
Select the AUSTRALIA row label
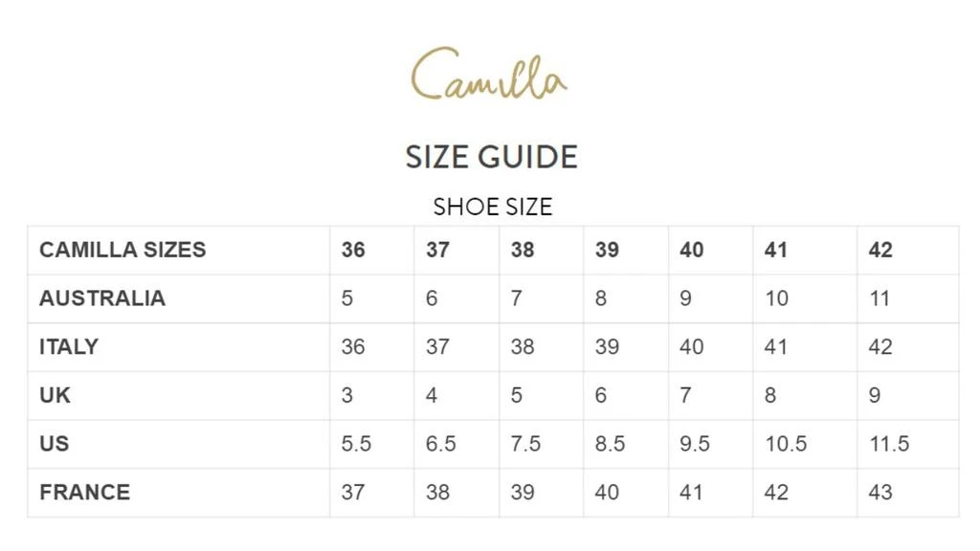[x=102, y=298]
